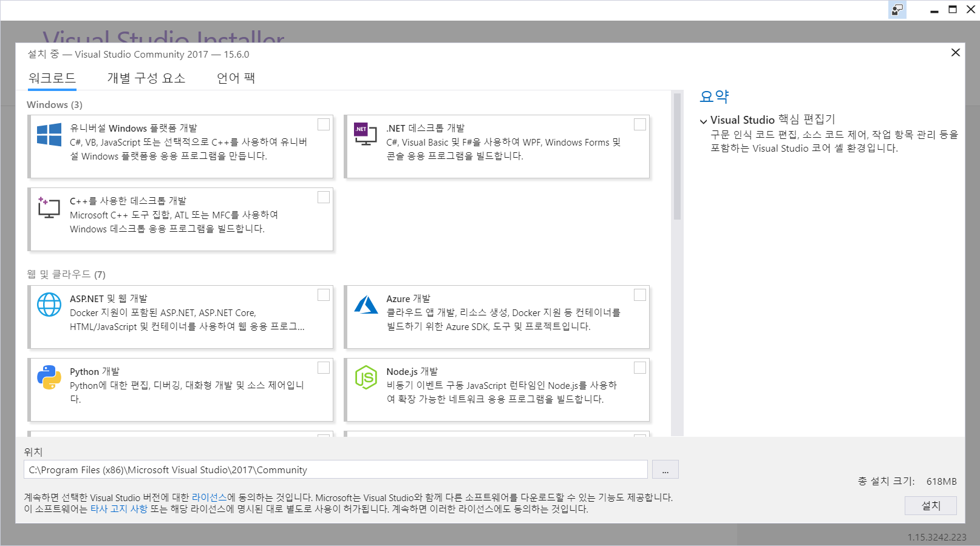Image resolution: width=980 pixels, height=546 pixels.
Task: Click the Azure development logo icon
Action: click(x=366, y=305)
